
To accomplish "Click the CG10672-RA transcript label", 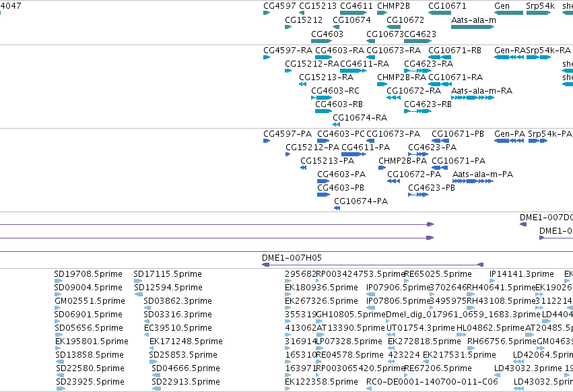I will (x=413, y=91).
